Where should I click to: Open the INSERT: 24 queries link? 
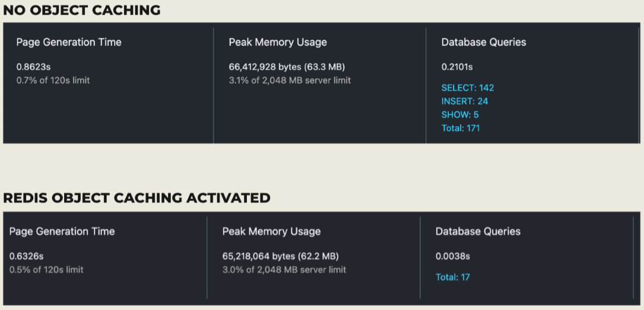coord(465,101)
